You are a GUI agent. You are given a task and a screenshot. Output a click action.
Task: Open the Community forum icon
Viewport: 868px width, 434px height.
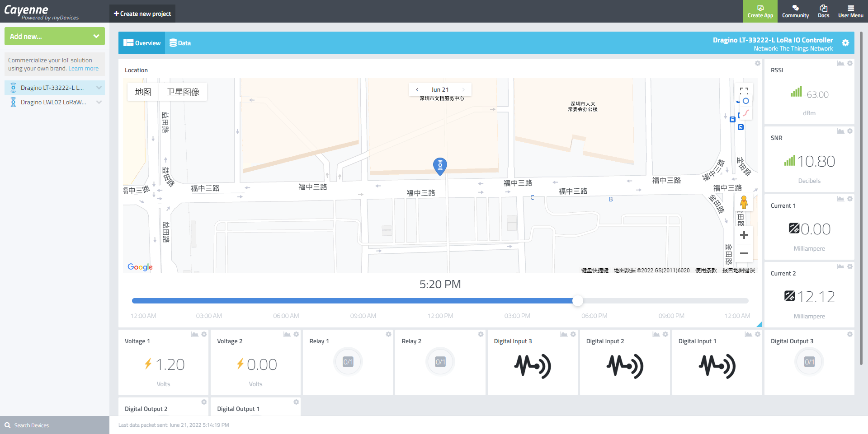[795, 11]
